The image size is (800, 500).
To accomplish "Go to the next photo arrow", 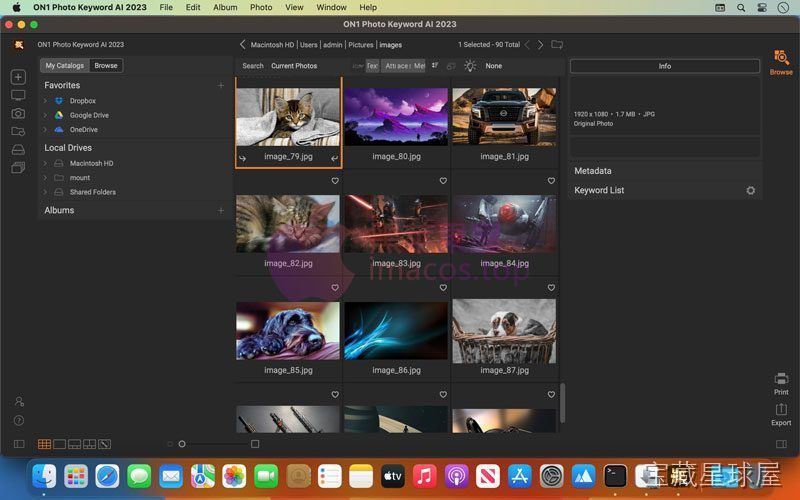I will click(540, 44).
